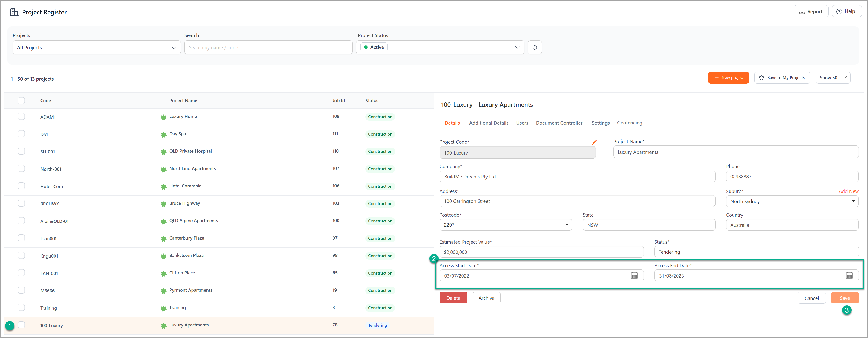Click green star icon beside Canterbury Plaza
868x338 pixels.
coord(164,239)
